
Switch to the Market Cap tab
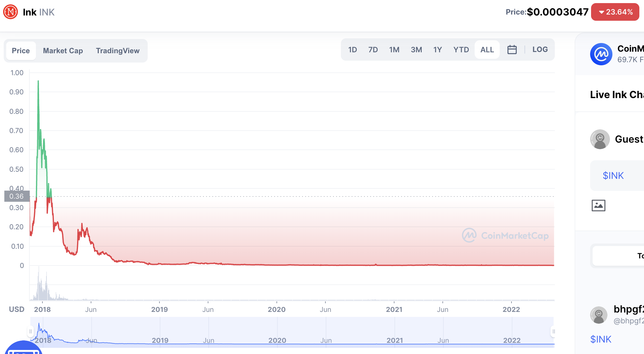point(63,51)
